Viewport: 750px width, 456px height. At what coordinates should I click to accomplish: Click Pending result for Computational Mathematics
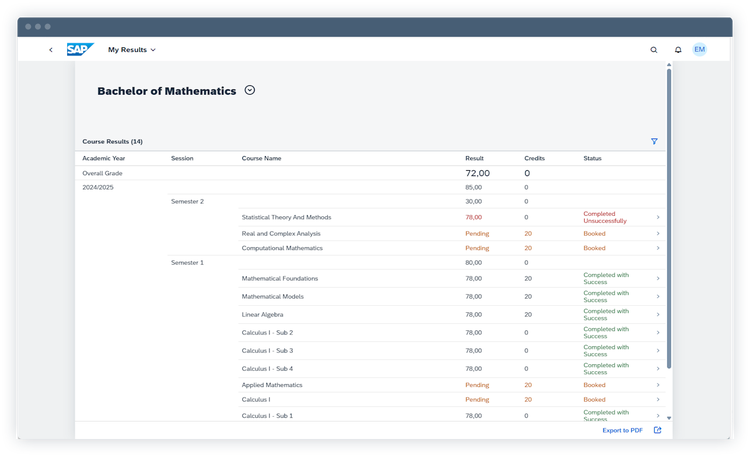477,248
